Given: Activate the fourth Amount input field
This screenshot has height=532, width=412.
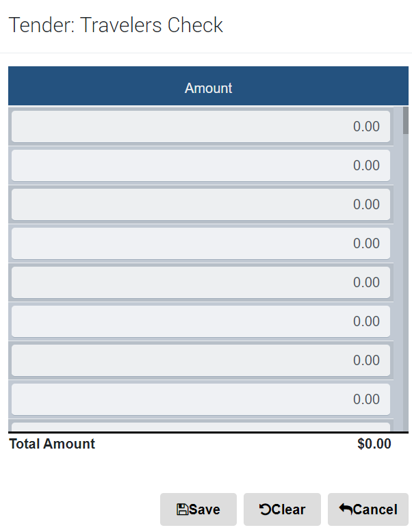Looking at the screenshot, I should tap(201, 243).
